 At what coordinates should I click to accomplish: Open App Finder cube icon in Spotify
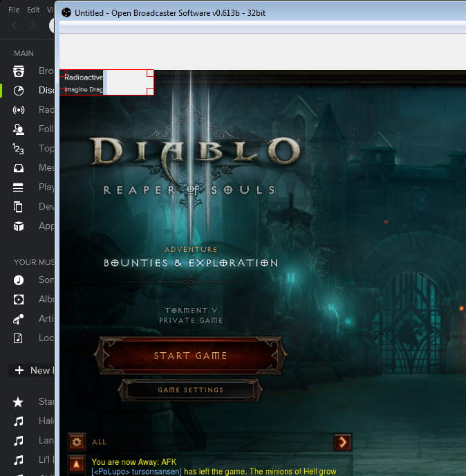19,226
